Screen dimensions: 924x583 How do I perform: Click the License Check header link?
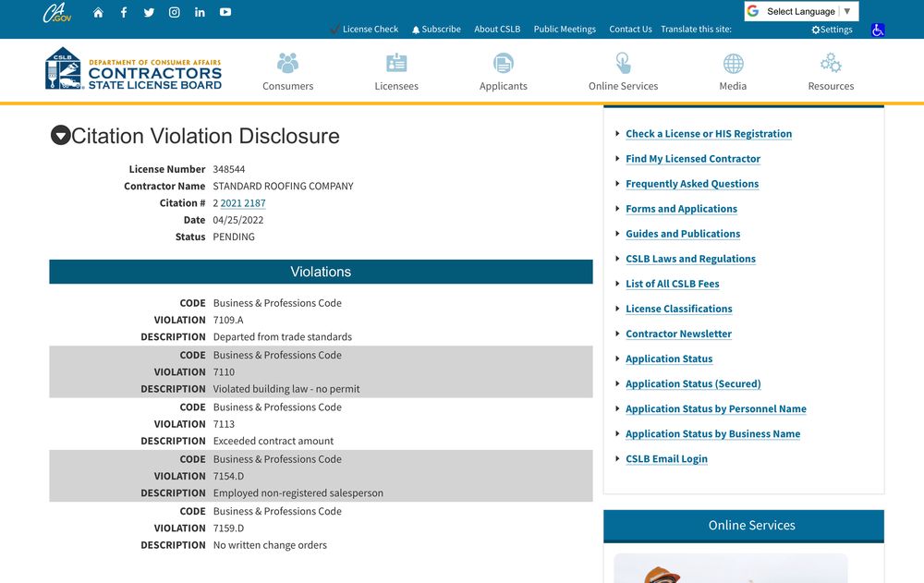370,30
